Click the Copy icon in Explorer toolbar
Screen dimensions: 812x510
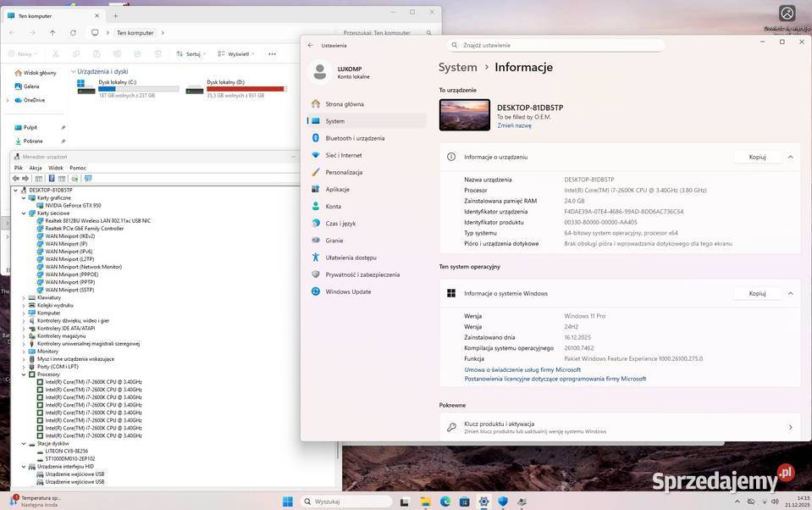point(77,53)
